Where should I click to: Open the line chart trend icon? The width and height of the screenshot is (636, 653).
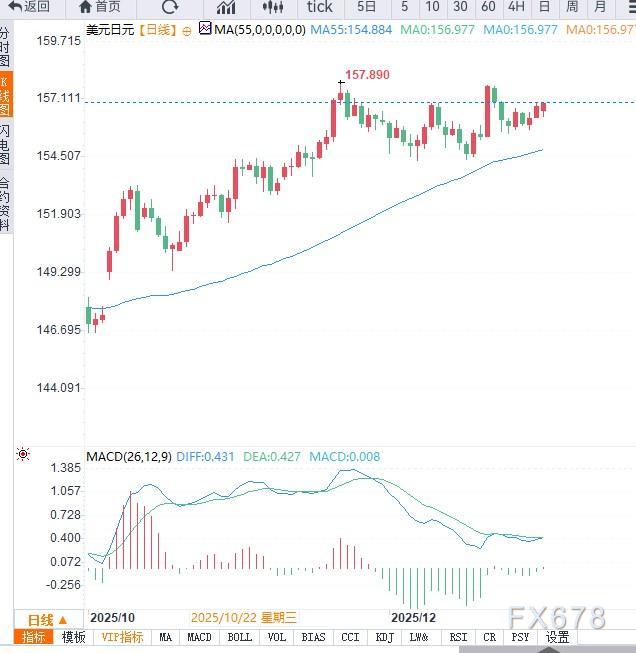pyautogui.click(x=226, y=7)
